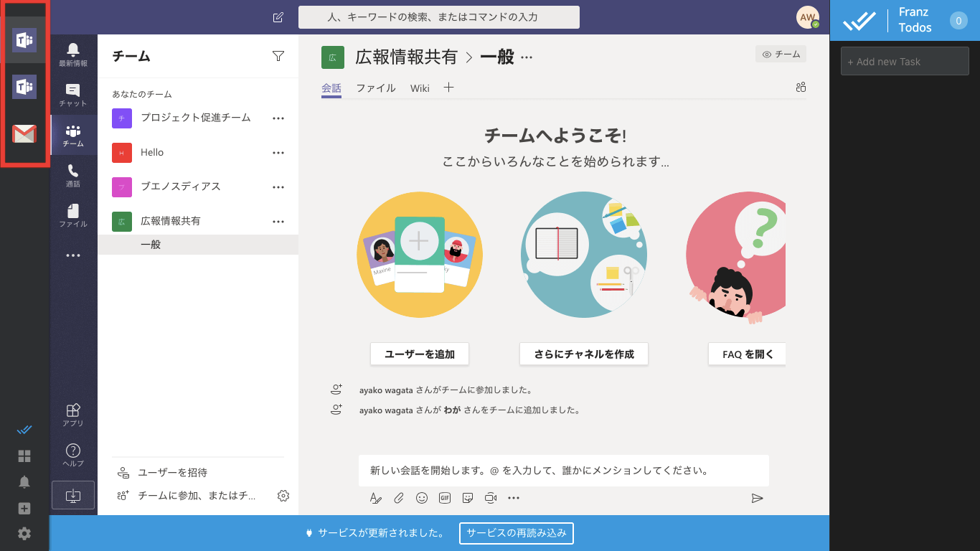Switch to the Wiki tab

pyautogui.click(x=420, y=88)
